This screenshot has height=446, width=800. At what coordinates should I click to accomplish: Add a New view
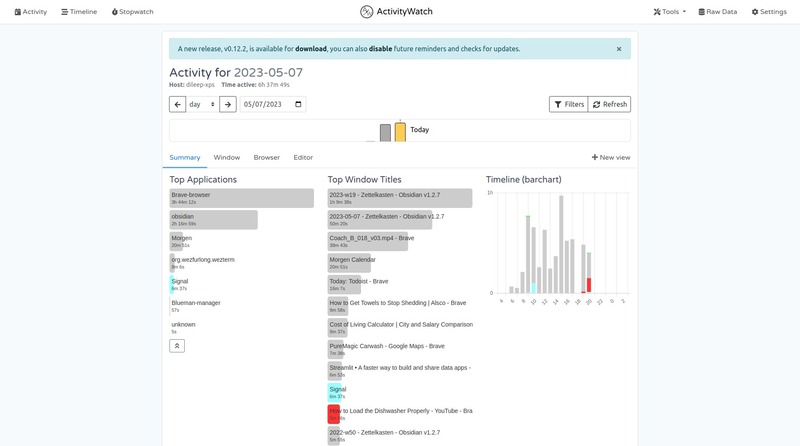click(x=611, y=158)
